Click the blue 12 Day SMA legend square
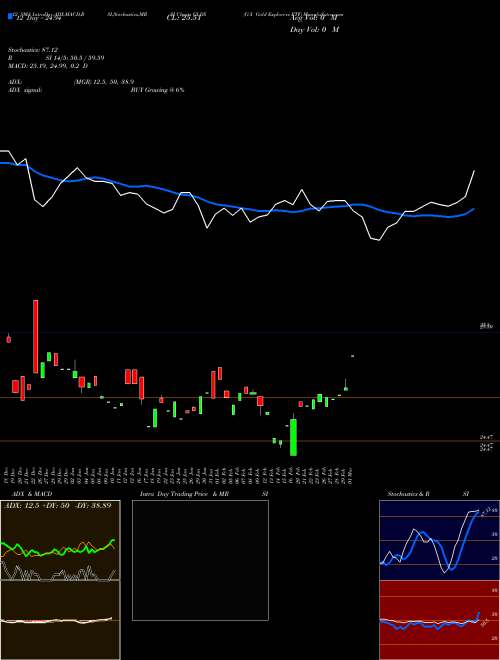This screenshot has height=660, width=500. pyautogui.click(x=11, y=17)
